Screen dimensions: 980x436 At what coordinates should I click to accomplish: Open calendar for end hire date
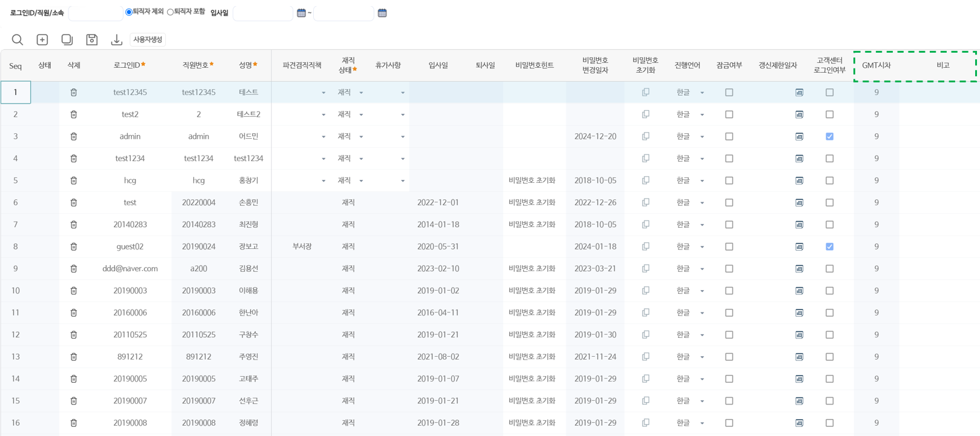point(382,13)
